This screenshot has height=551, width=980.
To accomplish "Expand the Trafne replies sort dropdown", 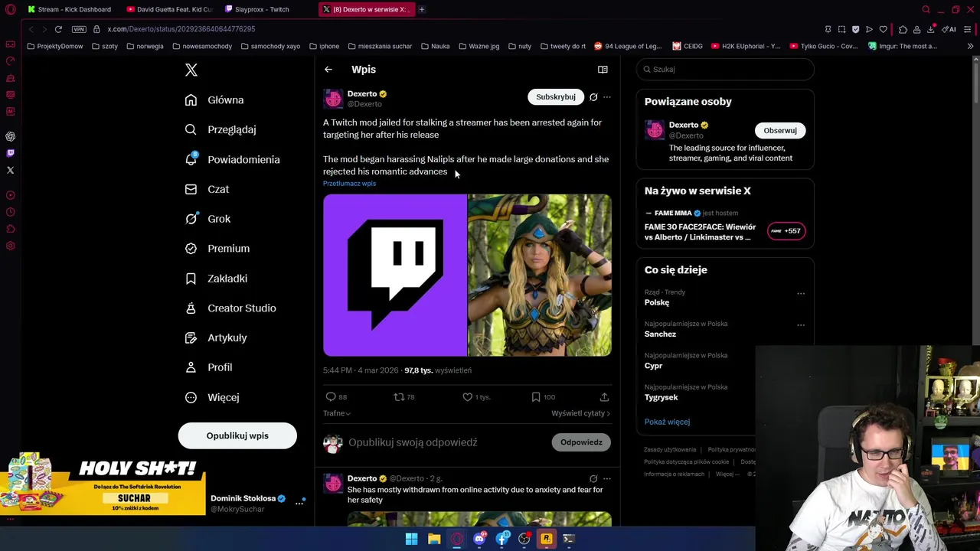I will (337, 413).
